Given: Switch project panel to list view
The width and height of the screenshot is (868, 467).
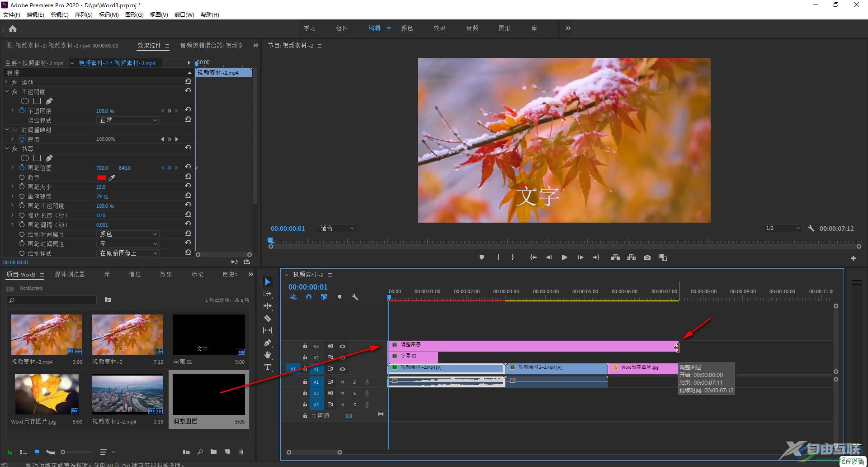Looking at the screenshot, I should click(24, 452).
